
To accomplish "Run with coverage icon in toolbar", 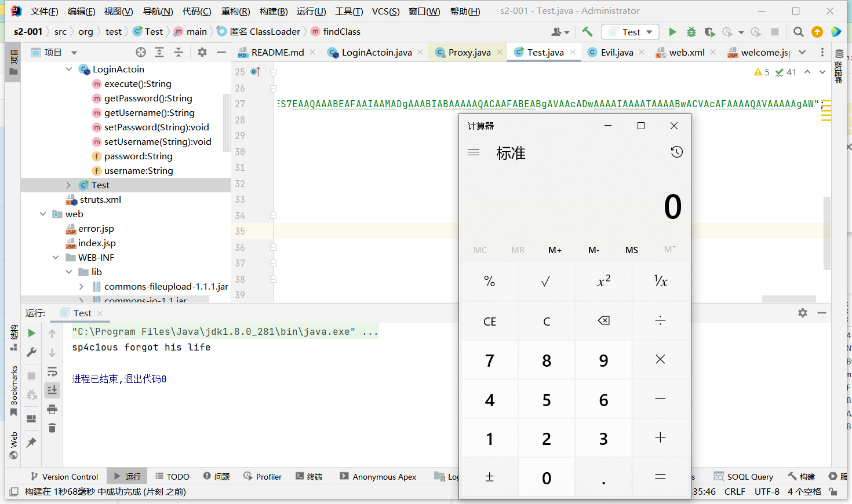I will click(x=709, y=32).
